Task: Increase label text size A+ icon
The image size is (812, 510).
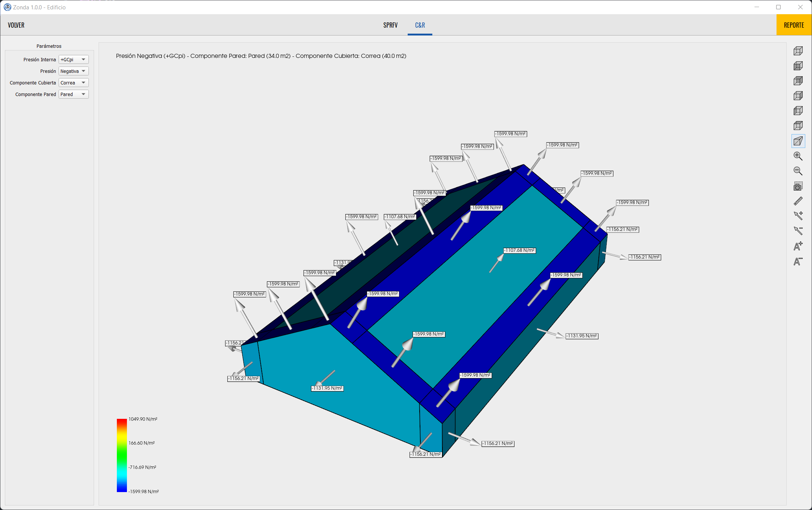Action: 798,246
